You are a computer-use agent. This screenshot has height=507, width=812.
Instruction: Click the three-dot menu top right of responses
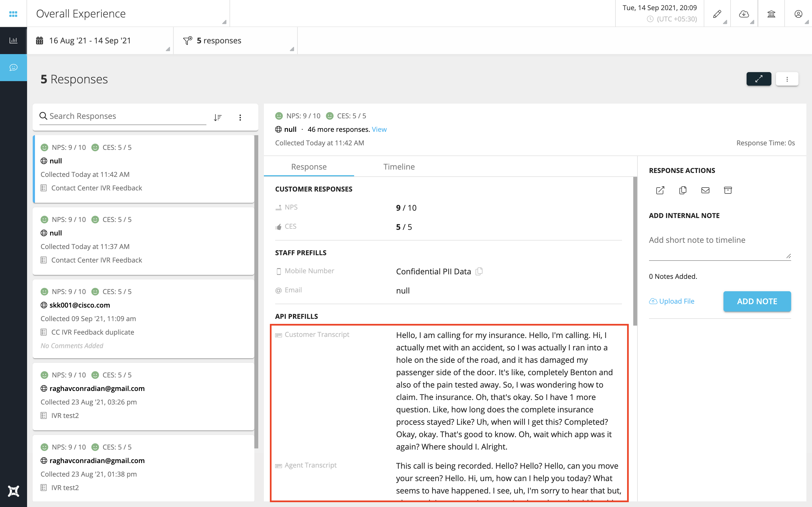pyautogui.click(x=787, y=79)
